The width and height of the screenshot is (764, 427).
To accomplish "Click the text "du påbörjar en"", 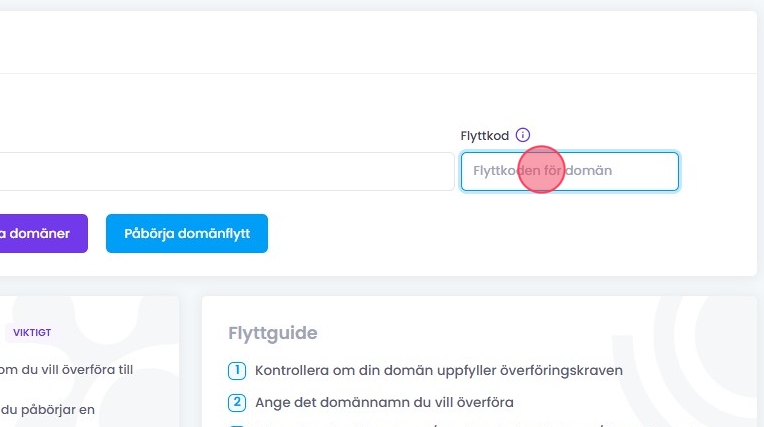I will coord(50,409).
